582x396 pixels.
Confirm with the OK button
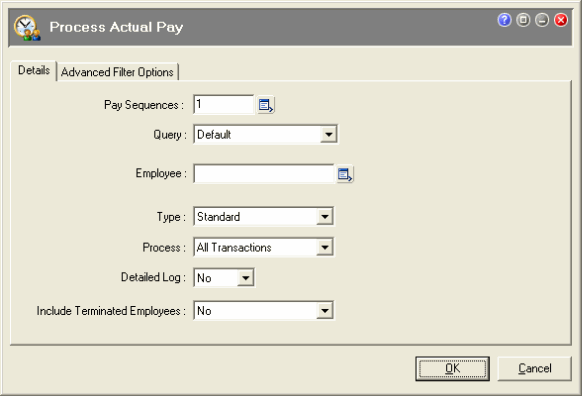452,369
